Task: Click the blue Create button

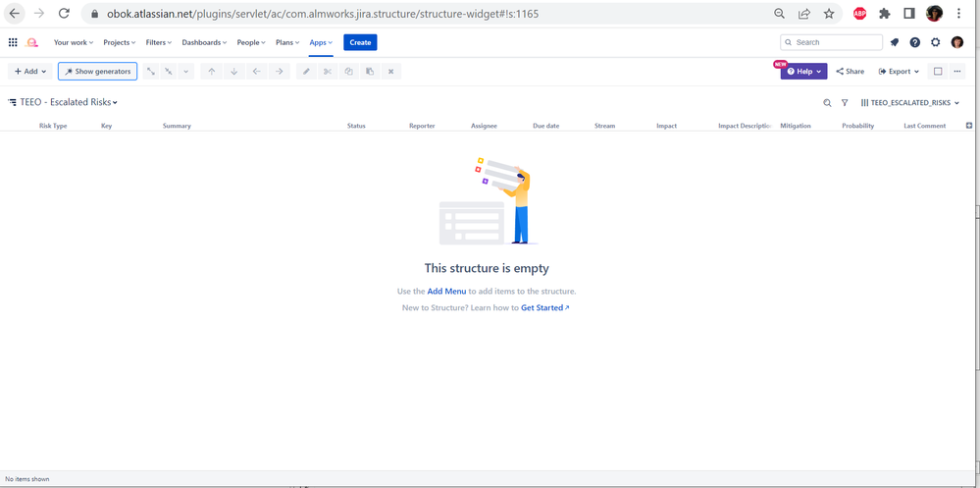Action: (360, 42)
